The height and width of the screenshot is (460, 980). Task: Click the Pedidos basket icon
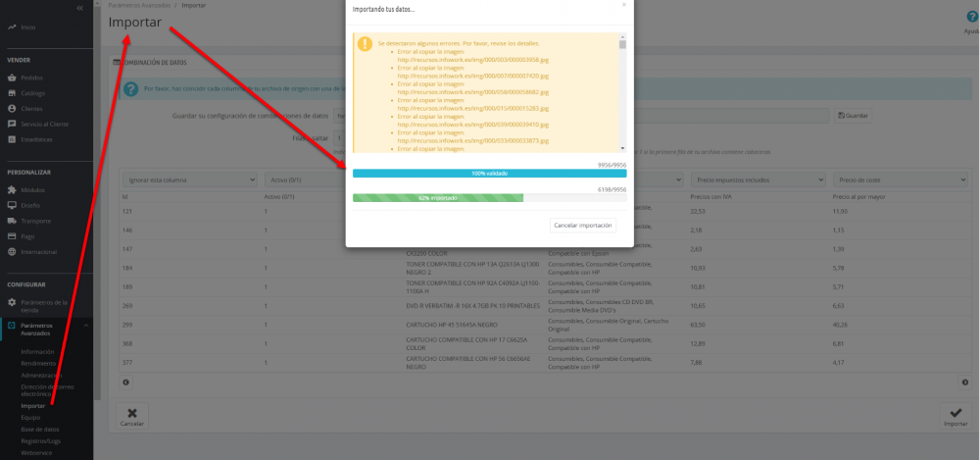coord(12,77)
